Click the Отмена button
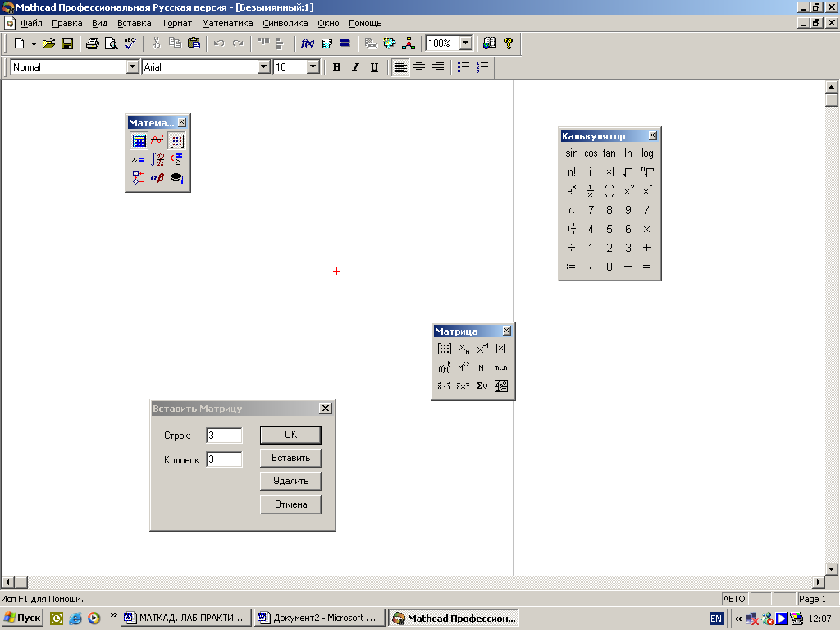The image size is (840, 630). tap(291, 504)
